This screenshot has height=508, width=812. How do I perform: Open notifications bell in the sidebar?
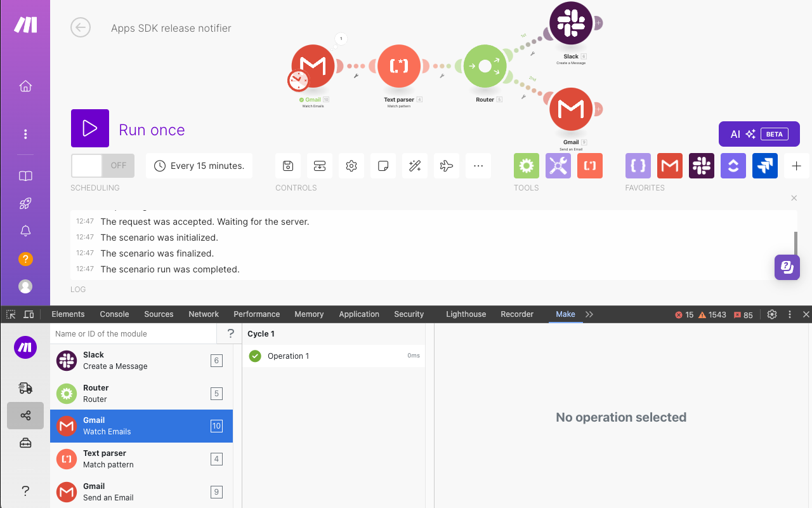point(25,231)
